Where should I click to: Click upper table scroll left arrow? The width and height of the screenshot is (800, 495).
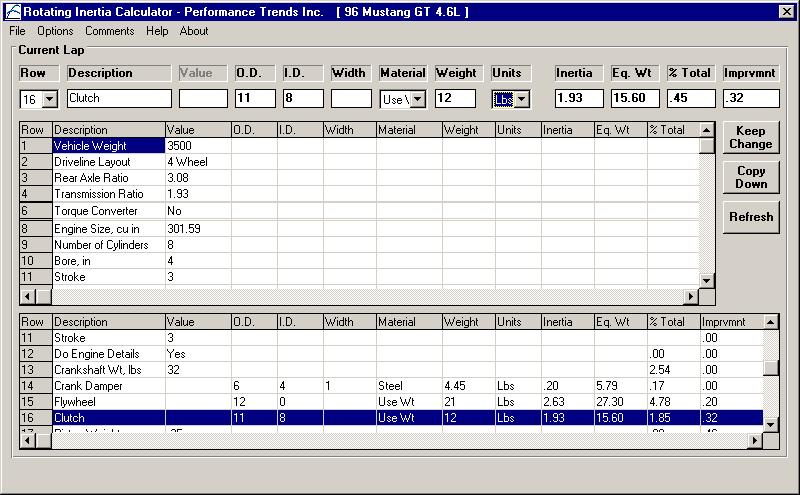(x=28, y=296)
